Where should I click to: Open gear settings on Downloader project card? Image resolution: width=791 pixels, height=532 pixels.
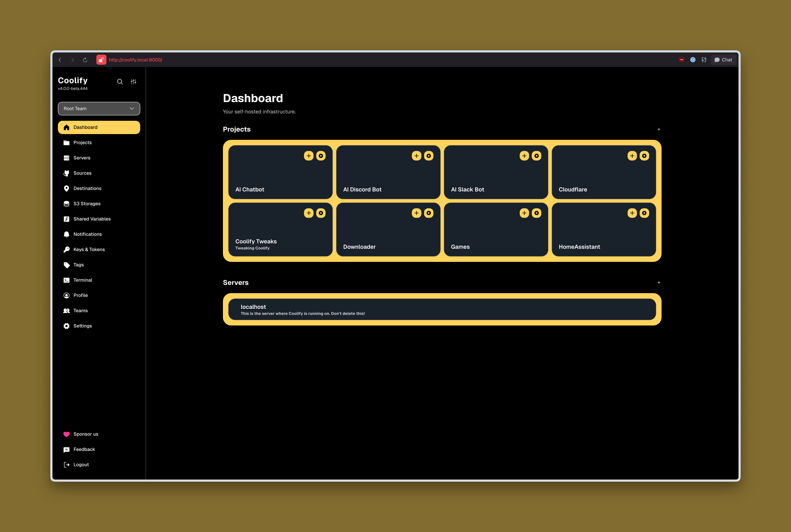[429, 213]
